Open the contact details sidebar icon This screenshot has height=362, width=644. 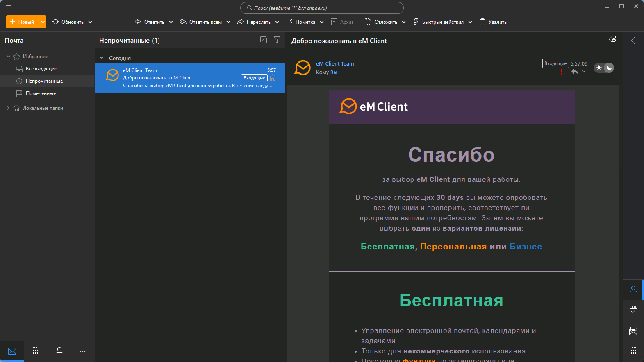tap(633, 290)
